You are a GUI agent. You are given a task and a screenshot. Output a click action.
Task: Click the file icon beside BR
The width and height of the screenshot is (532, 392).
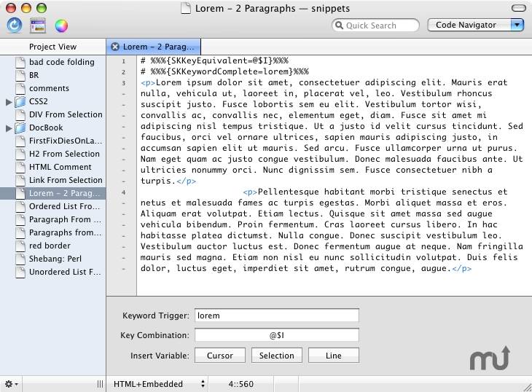(20, 75)
